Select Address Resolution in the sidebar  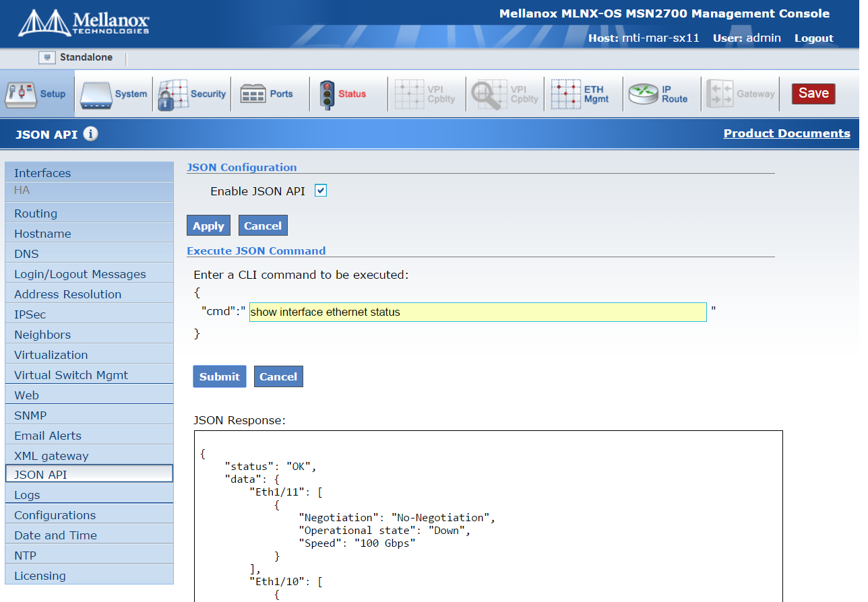[x=89, y=294]
